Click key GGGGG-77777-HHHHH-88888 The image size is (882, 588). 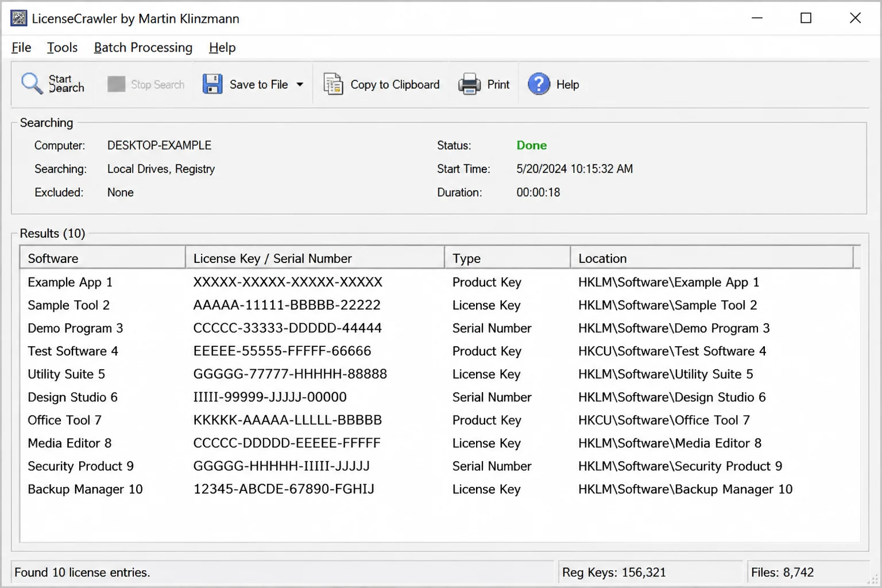(x=290, y=374)
